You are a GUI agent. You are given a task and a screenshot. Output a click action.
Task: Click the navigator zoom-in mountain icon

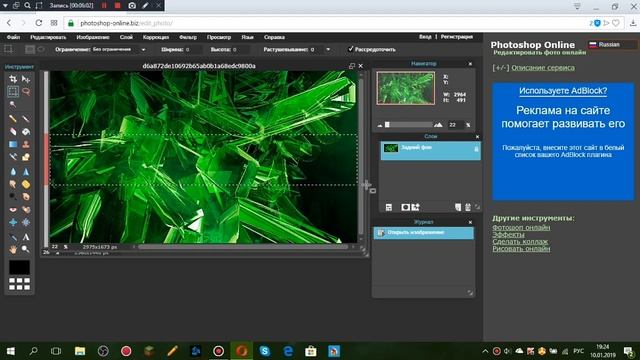click(438, 124)
